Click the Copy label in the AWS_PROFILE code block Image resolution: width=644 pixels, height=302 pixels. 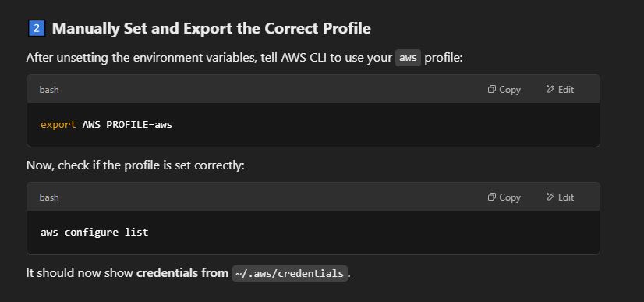pos(510,90)
